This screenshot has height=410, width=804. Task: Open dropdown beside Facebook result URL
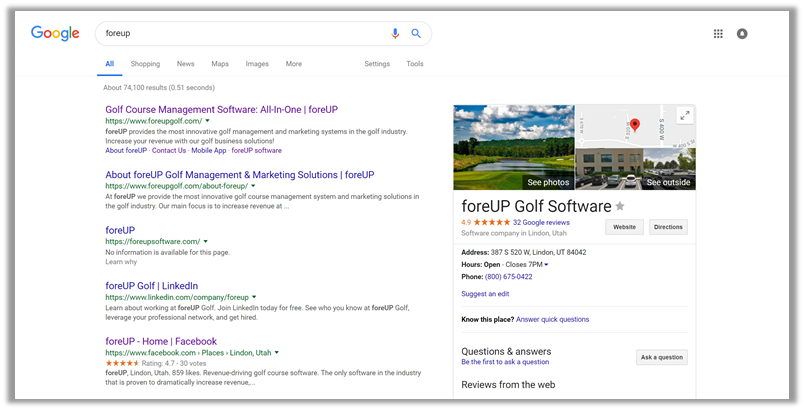click(277, 353)
